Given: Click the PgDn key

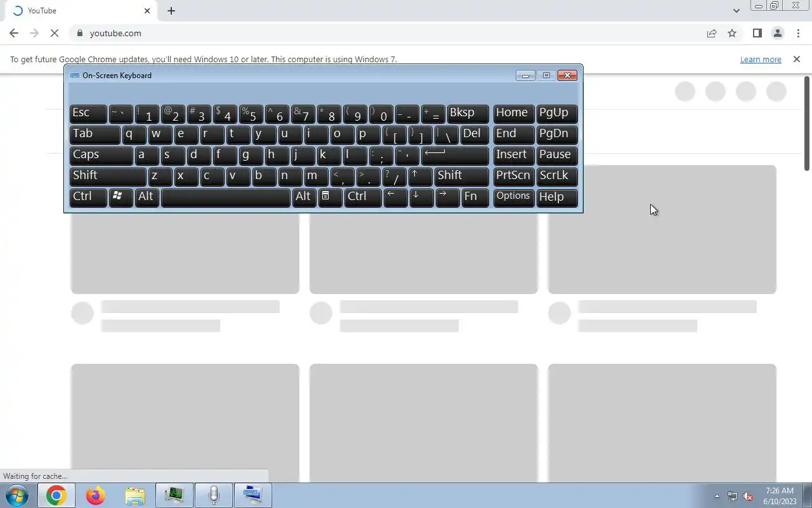Looking at the screenshot, I should coord(557,134).
